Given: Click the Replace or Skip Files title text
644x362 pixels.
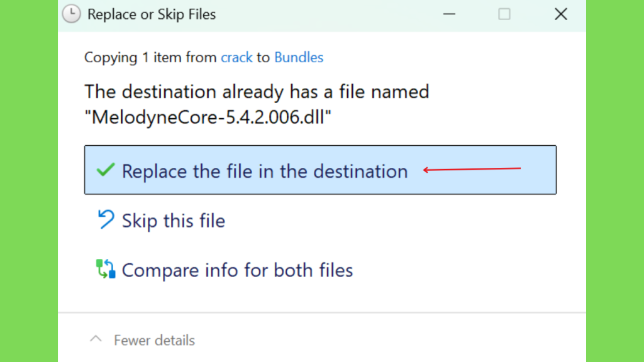Looking at the screenshot, I should tap(152, 14).
